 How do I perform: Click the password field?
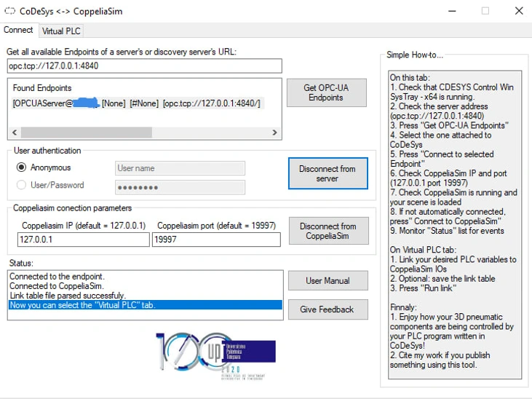180,187
